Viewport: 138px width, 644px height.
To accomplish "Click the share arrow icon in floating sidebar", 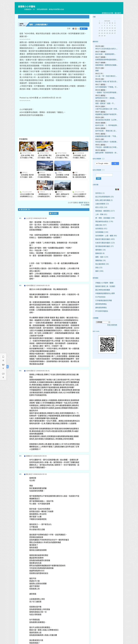I will coord(3,374).
